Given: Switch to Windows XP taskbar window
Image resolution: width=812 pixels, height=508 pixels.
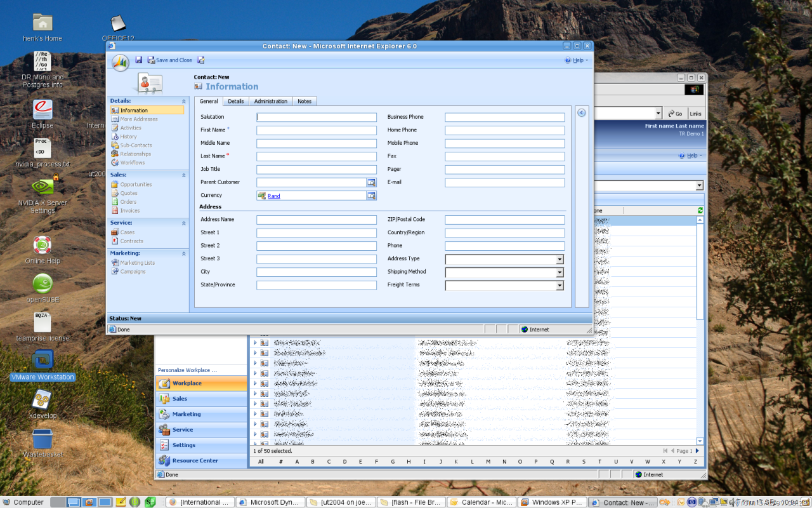Looking at the screenshot, I should coord(551,502).
